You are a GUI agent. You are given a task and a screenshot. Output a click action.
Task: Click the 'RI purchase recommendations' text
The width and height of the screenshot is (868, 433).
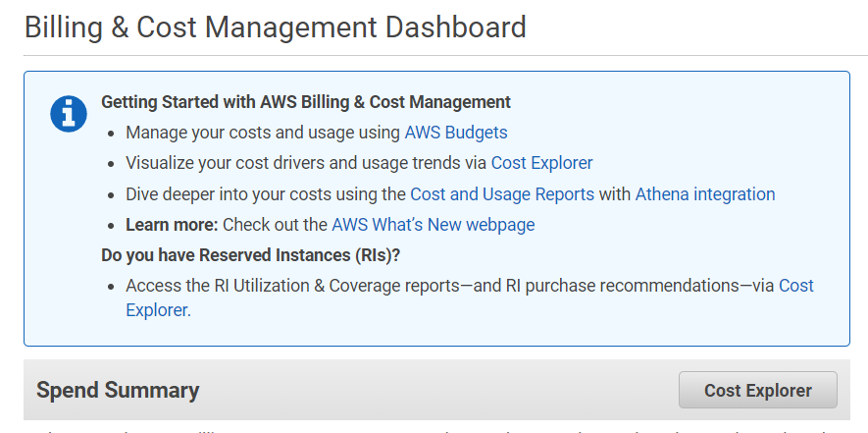[621, 286]
